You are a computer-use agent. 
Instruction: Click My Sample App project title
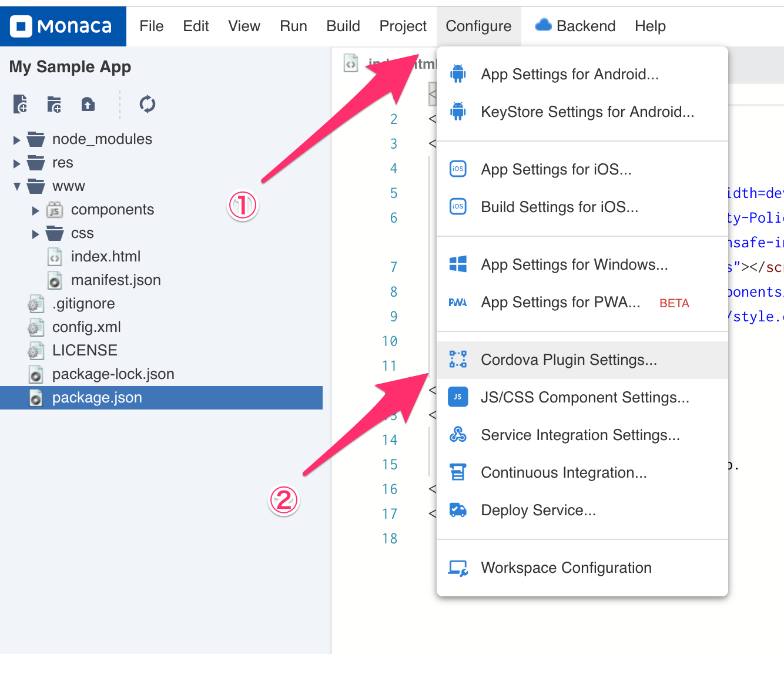[x=71, y=67]
